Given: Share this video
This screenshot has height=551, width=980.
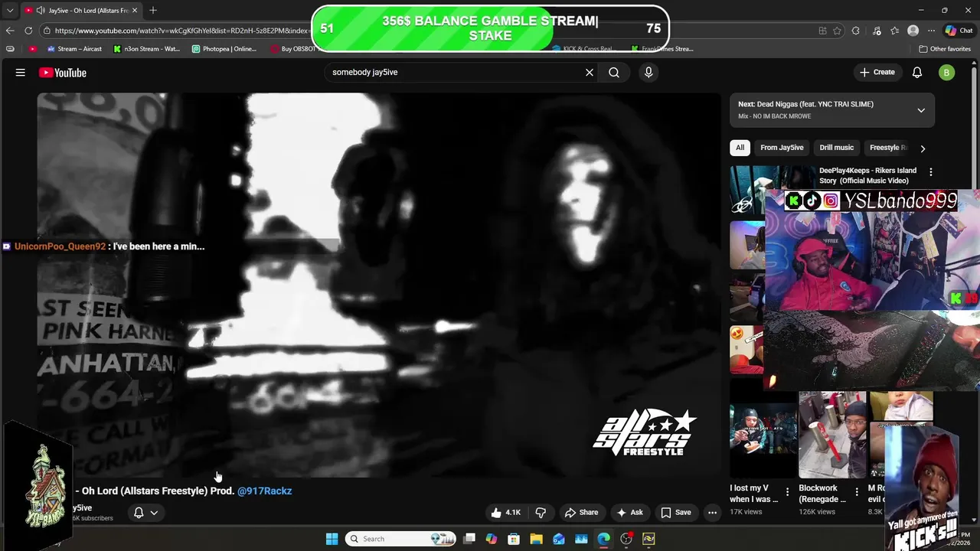Looking at the screenshot, I should click(581, 513).
